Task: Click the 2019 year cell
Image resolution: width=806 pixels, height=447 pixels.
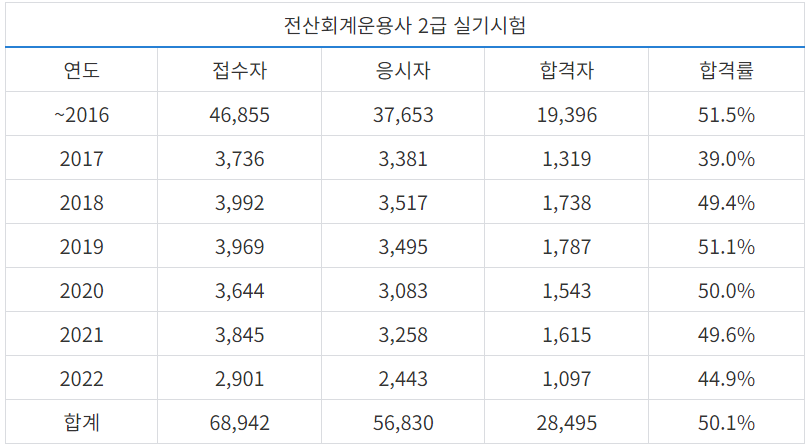Action: pos(81,247)
